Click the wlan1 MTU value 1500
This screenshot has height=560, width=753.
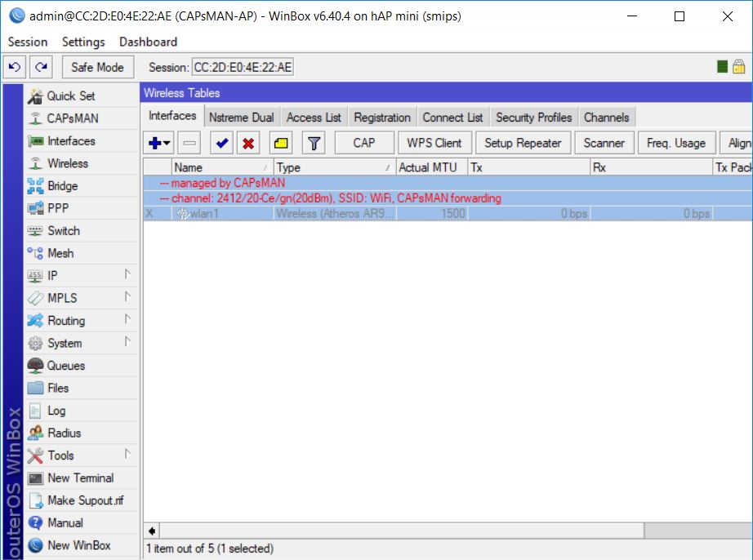pos(452,214)
